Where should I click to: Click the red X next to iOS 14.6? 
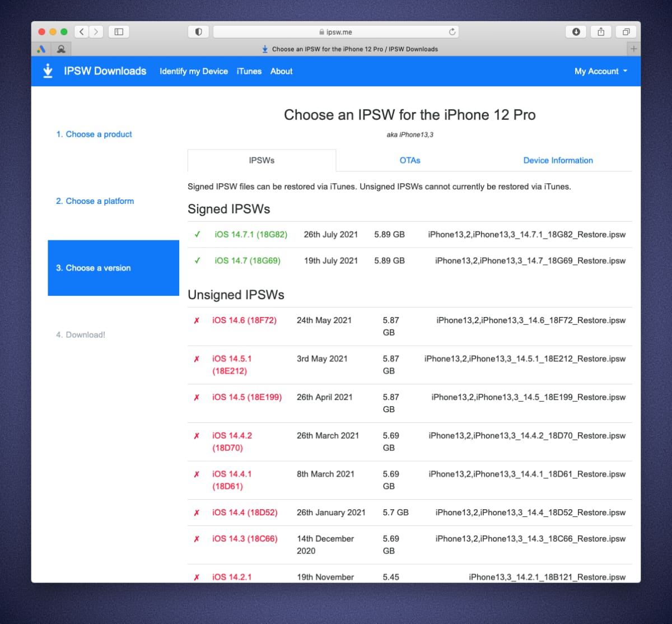[197, 320]
